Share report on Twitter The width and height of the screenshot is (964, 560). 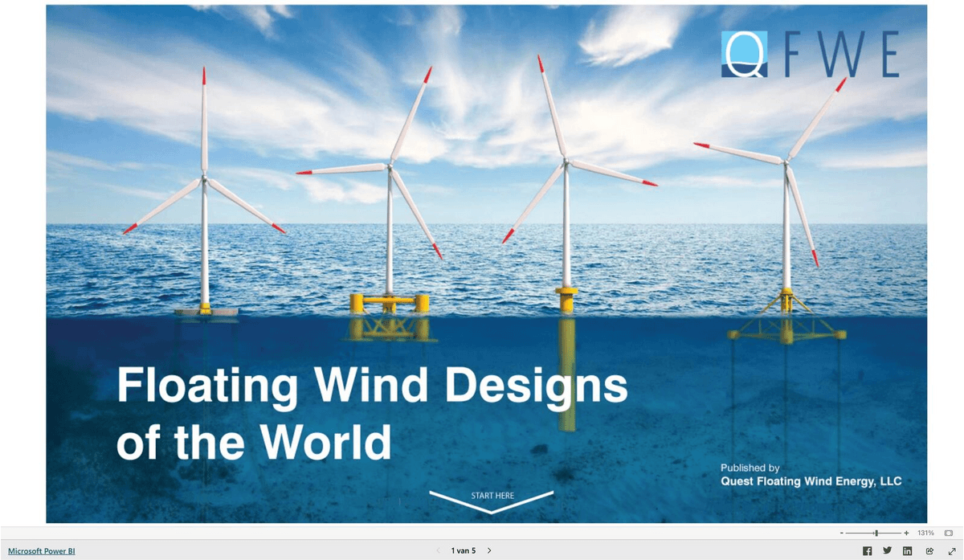[887, 550]
